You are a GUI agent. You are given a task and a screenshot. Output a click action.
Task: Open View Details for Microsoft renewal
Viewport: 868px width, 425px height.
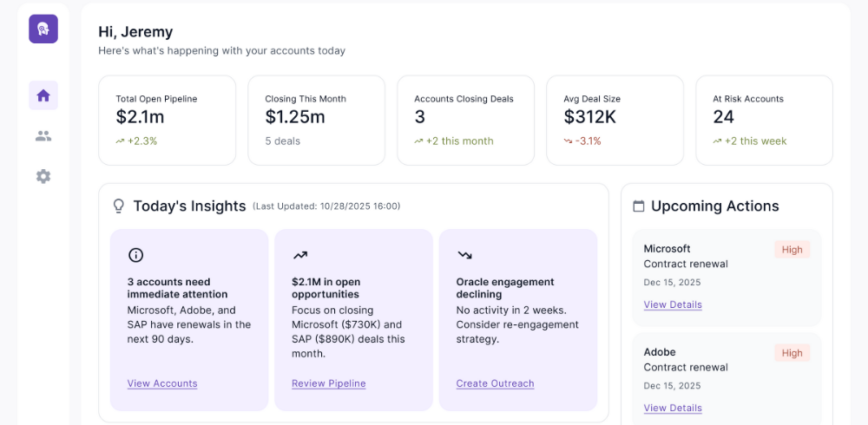click(673, 305)
